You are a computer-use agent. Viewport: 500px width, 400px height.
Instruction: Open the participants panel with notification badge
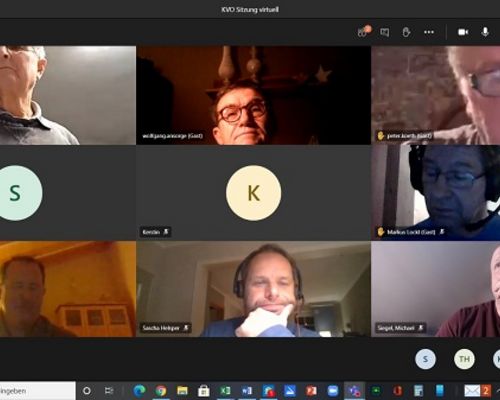(x=364, y=32)
